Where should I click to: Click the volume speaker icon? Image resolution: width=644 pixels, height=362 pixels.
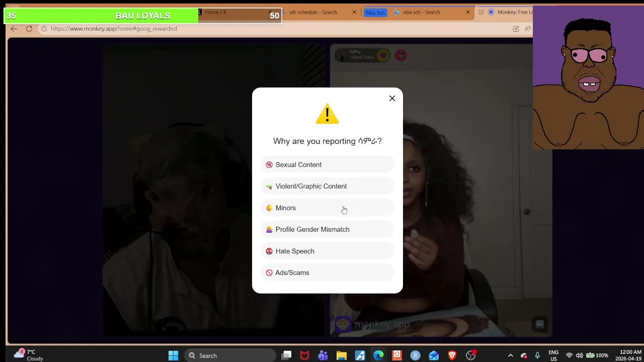[579, 355]
